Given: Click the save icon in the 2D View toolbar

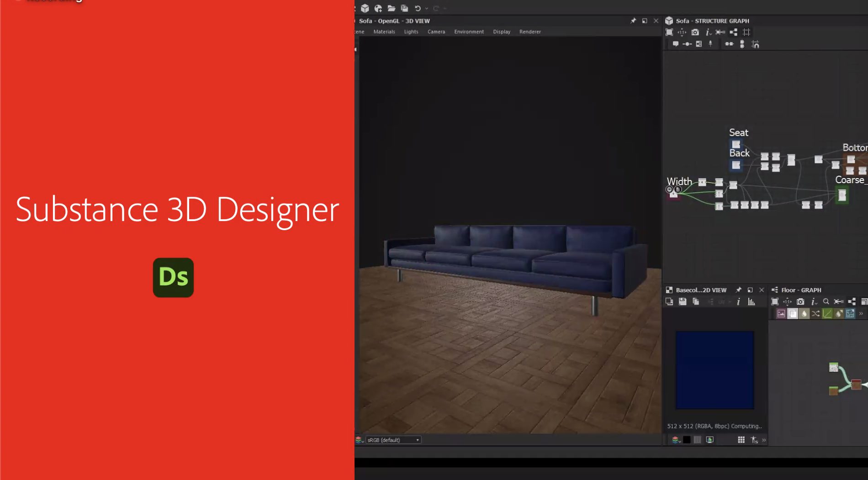Looking at the screenshot, I should coord(683,301).
